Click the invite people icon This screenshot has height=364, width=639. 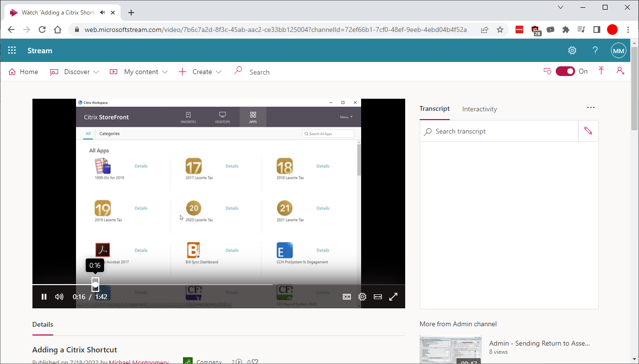[620, 71]
